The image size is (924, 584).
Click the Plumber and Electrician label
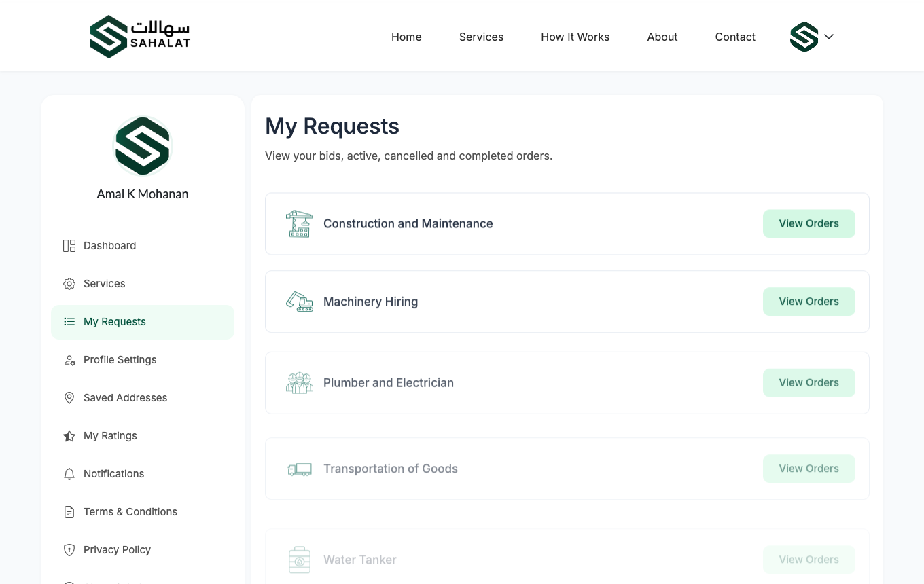(x=389, y=383)
